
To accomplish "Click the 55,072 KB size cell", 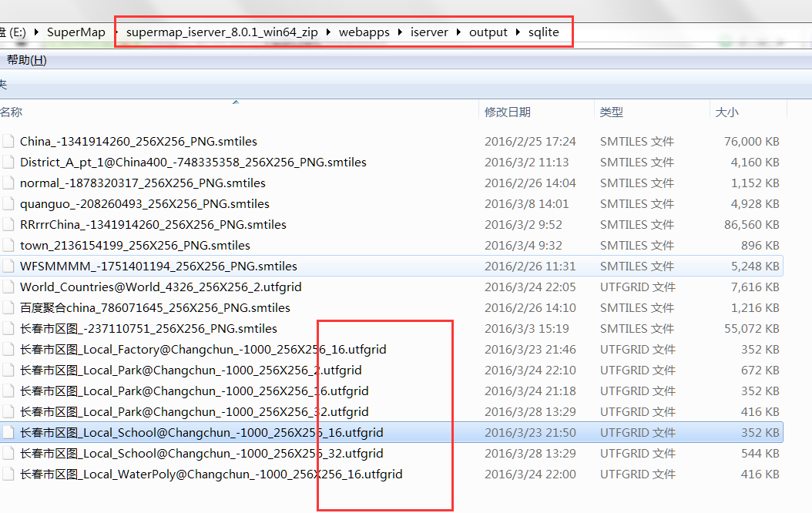I will click(751, 328).
